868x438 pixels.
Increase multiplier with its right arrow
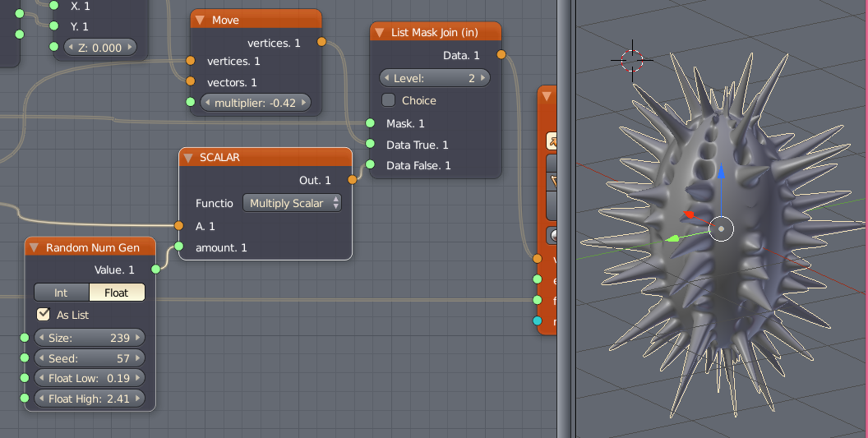[303, 103]
